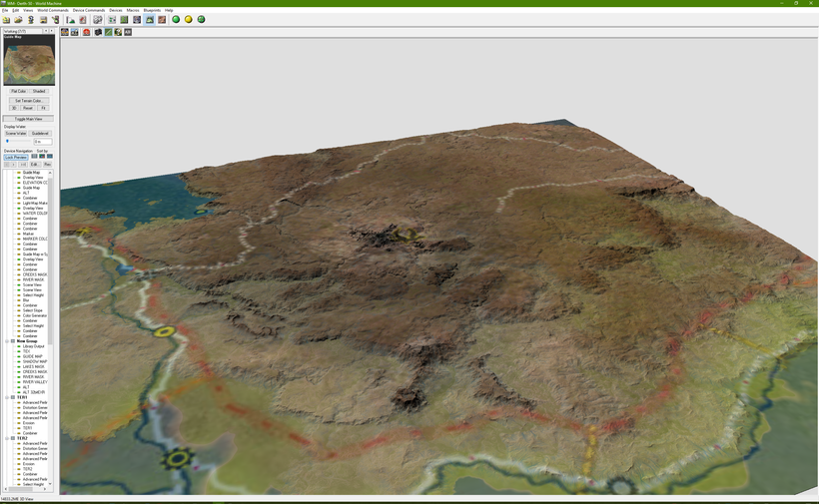
Task: Click the Set Terrain Color button
Action: 28,100
